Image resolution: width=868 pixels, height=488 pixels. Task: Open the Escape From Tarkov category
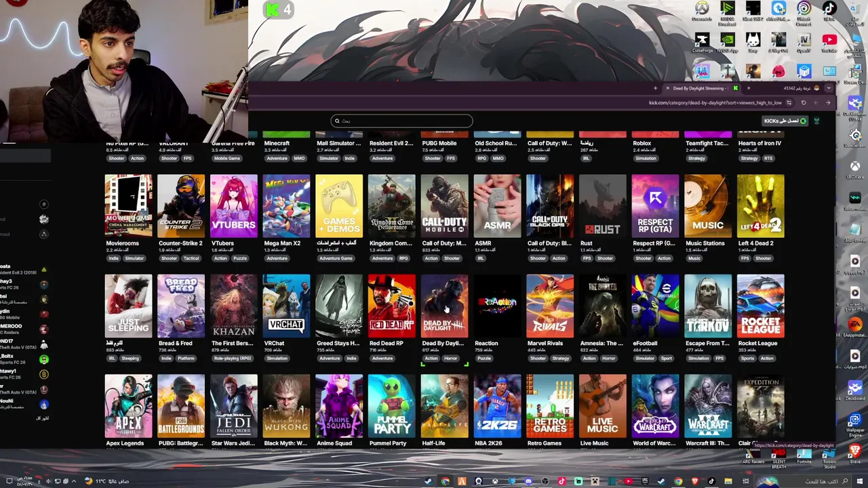(708, 306)
